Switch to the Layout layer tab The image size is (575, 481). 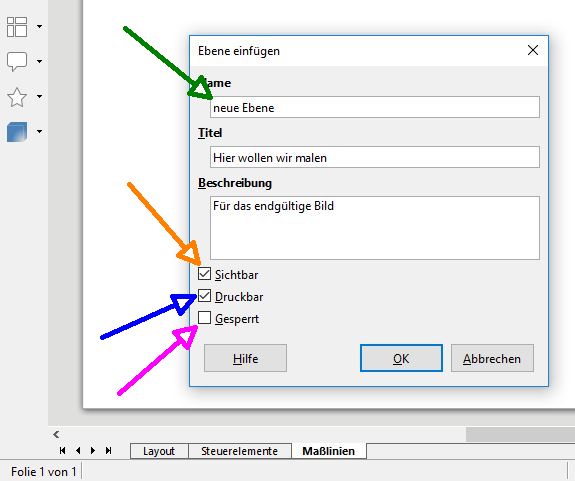coord(159,451)
